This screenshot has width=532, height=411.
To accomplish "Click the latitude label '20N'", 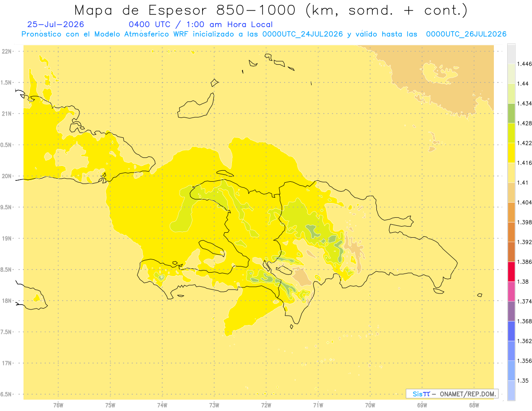I will point(7,176).
